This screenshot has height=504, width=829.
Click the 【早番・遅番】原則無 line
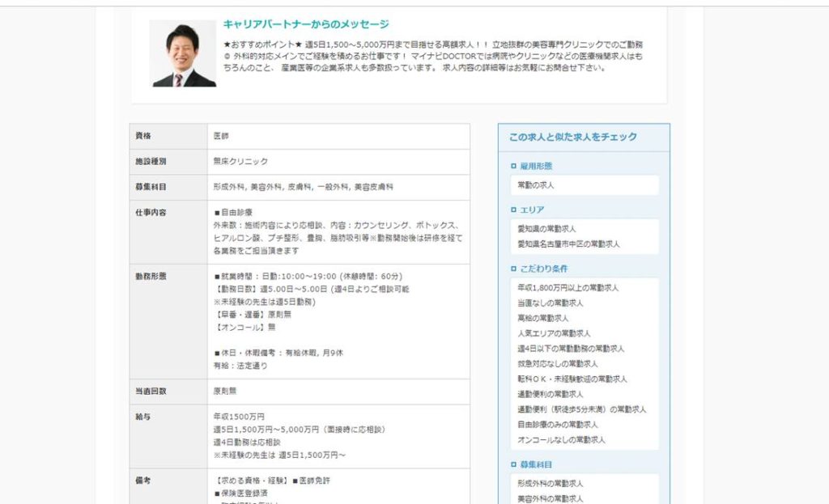click(x=253, y=315)
